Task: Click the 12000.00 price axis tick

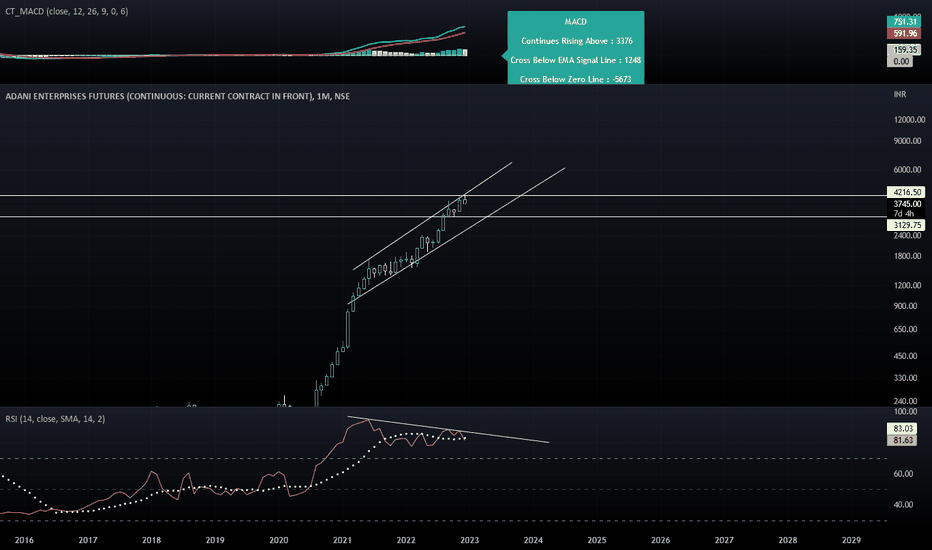Action: (x=909, y=120)
